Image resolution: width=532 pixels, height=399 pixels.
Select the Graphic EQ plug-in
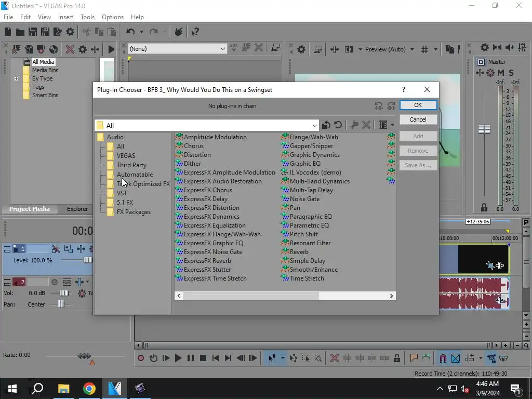click(x=305, y=164)
